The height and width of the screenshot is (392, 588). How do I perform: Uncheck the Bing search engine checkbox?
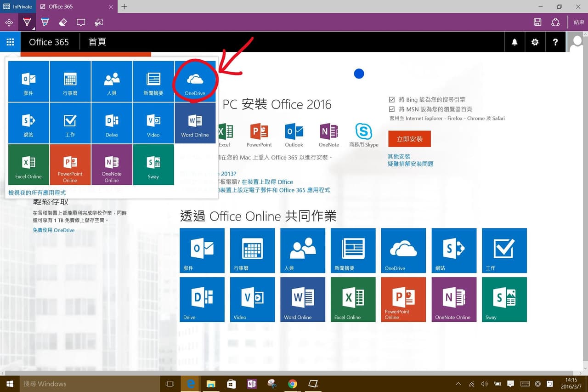point(392,99)
